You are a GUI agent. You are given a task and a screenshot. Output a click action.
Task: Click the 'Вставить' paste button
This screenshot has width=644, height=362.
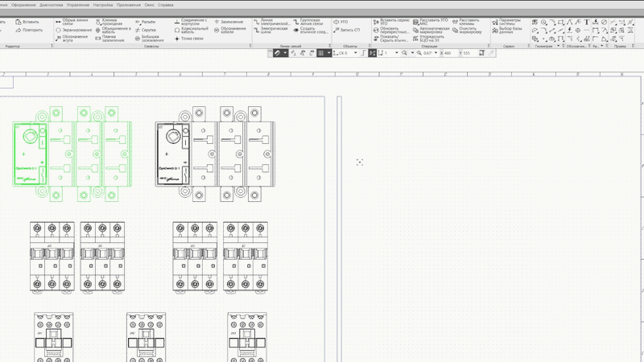coord(27,22)
